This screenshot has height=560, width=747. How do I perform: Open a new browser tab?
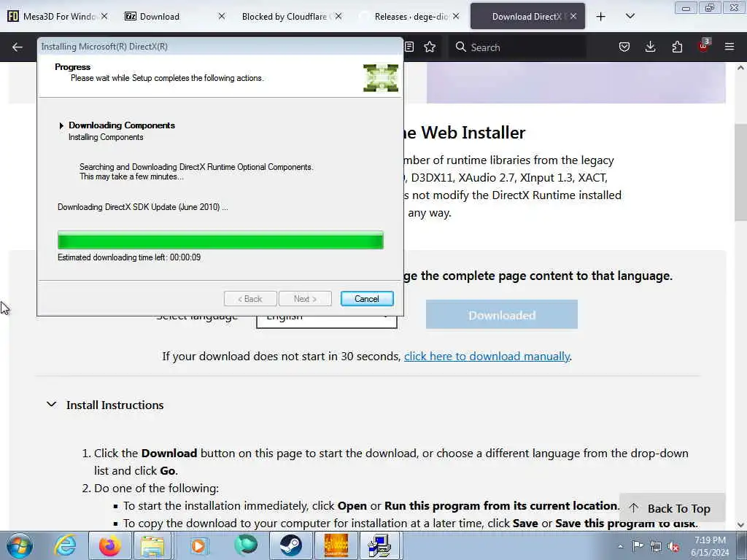point(601,17)
